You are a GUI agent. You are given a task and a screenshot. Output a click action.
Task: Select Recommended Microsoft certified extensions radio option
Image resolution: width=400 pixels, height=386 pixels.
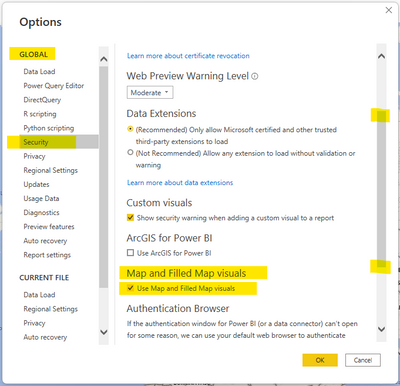(x=130, y=129)
